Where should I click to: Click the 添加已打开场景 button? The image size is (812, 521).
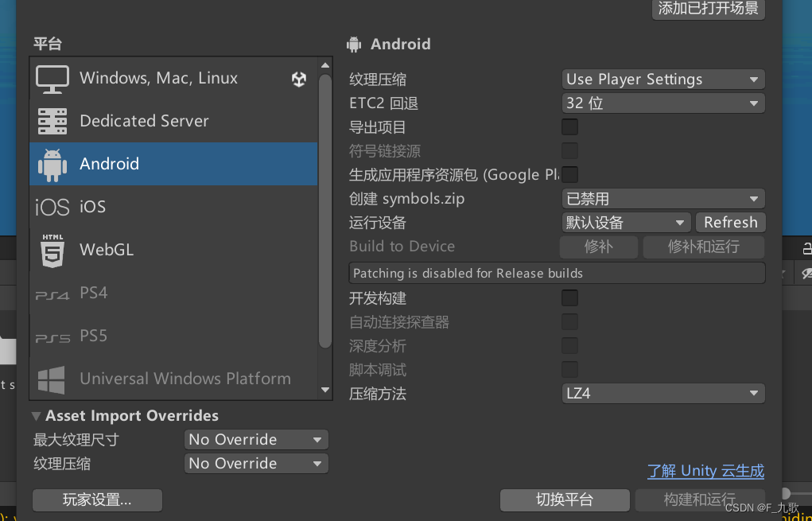(x=708, y=9)
